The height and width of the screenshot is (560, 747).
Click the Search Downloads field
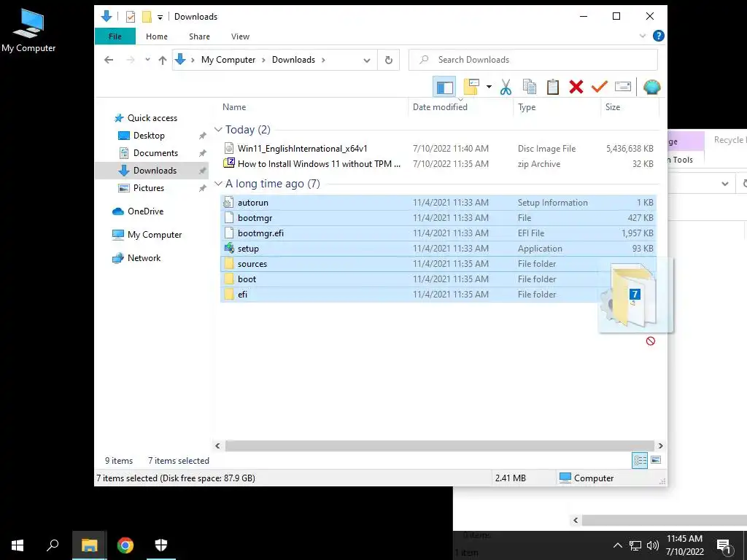click(533, 60)
